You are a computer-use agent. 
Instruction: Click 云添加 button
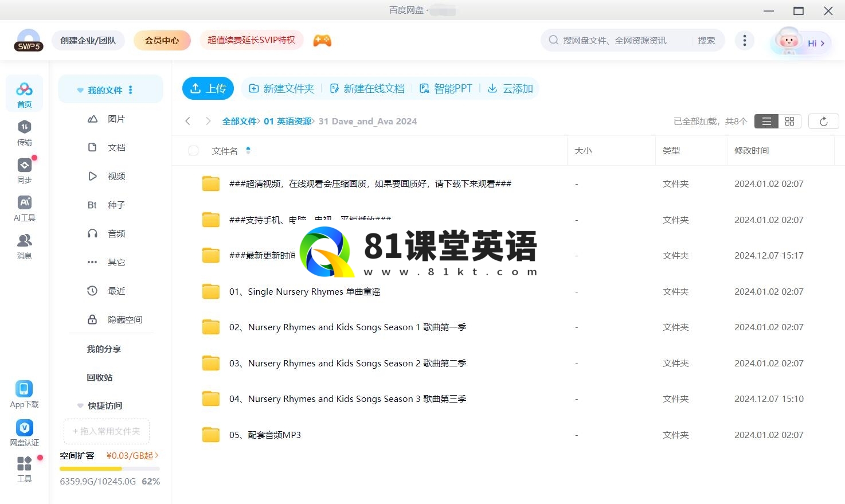510,88
